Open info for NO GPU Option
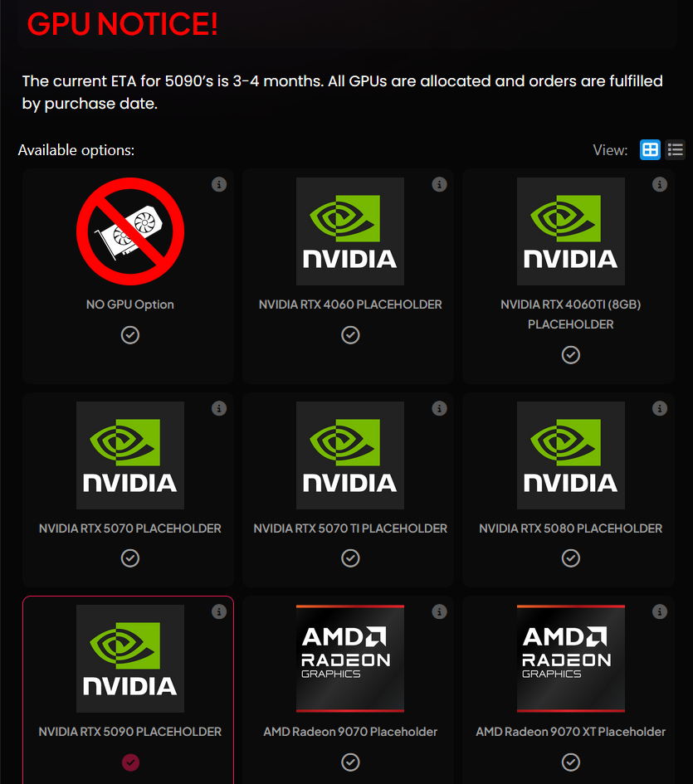This screenshot has height=784, width=693. [x=219, y=184]
